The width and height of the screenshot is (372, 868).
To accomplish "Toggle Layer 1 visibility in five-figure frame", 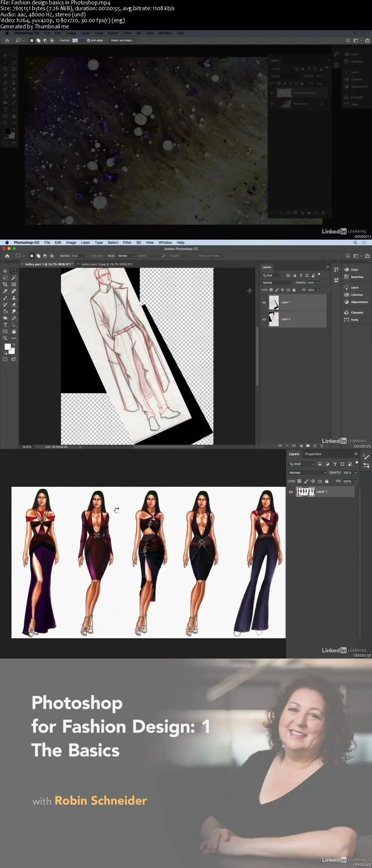I will point(291,492).
